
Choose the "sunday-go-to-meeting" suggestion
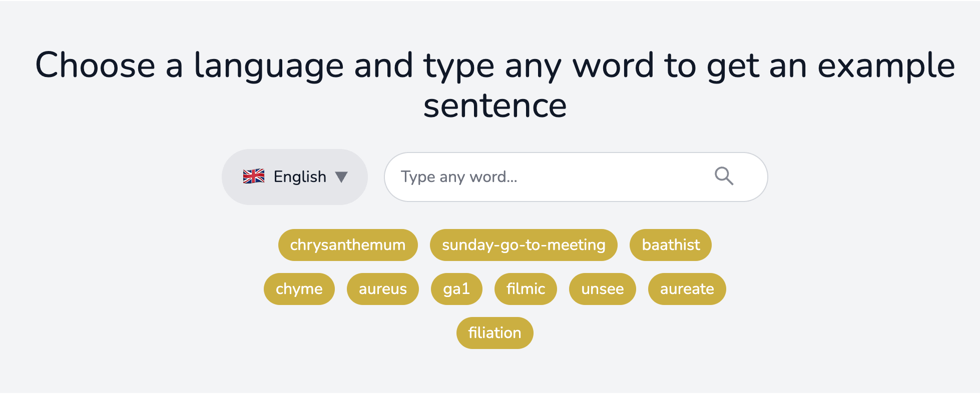click(x=524, y=245)
